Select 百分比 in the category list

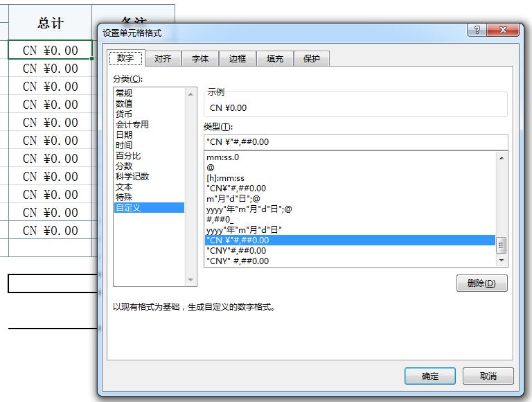(x=150, y=155)
